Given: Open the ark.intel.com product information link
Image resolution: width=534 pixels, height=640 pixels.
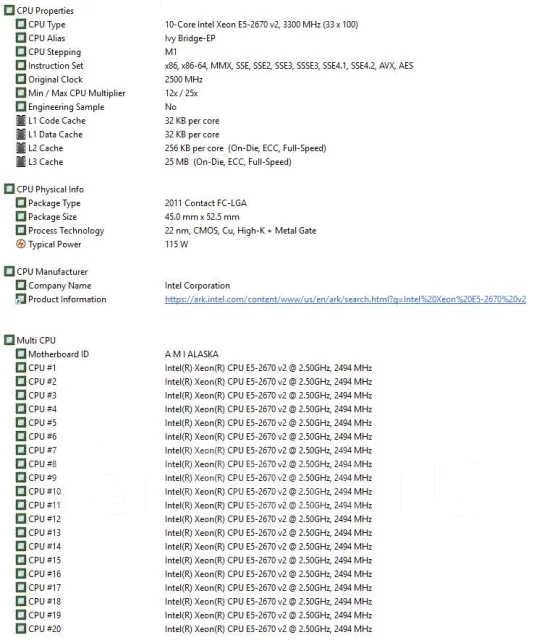Looking at the screenshot, I should (345, 299).
